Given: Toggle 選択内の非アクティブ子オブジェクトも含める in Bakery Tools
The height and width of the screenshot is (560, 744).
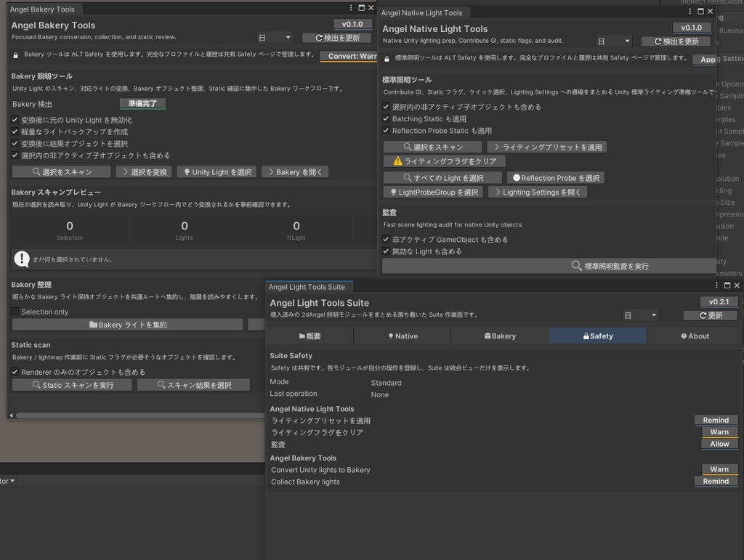Looking at the screenshot, I should 15,155.
